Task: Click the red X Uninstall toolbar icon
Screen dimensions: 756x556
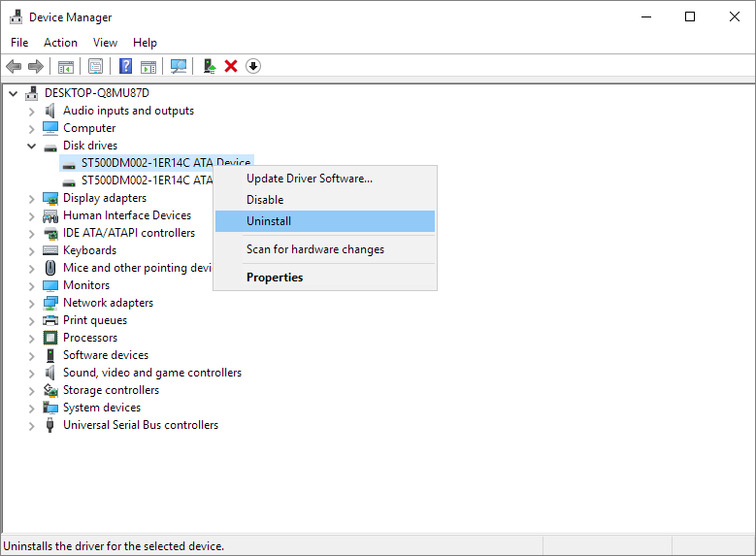Action: point(231,66)
